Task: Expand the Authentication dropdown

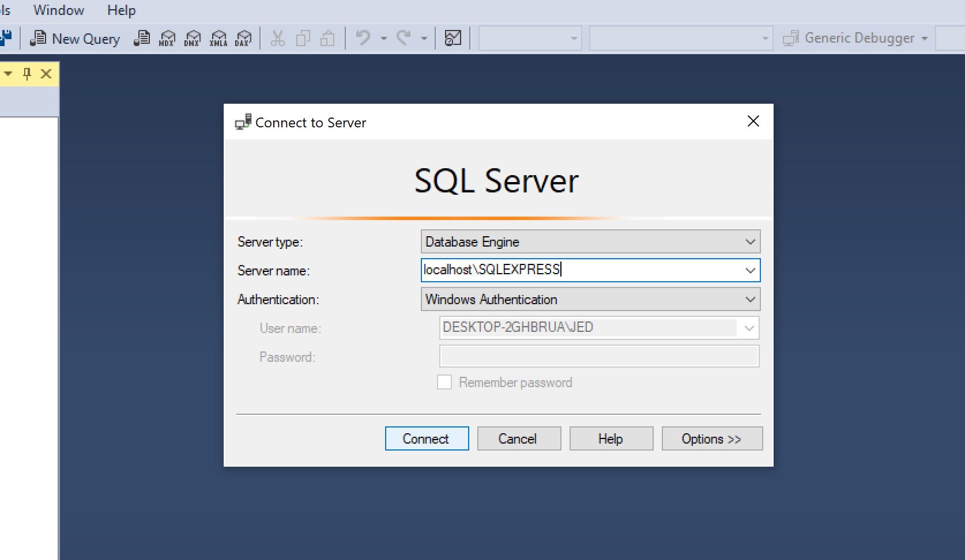Action: click(750, 299)
